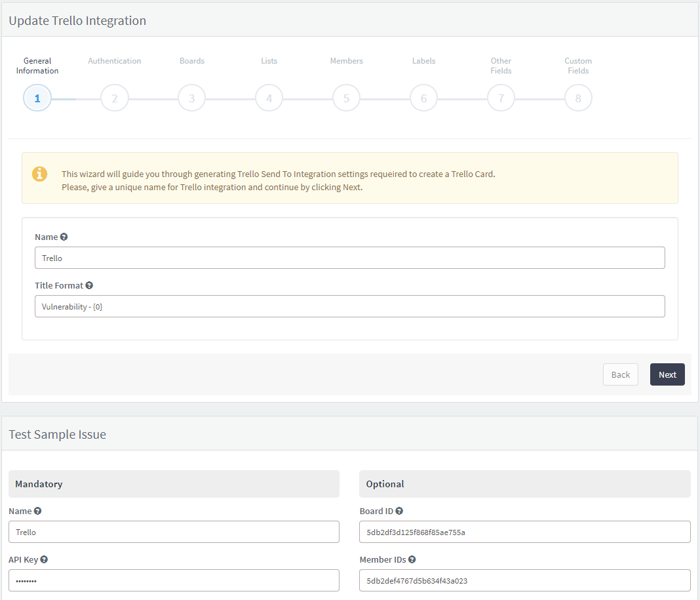Image resolution: width=700 pixels, height=600 pixels.
Task: Switch to step 5 Members circle
Action: 347,98
